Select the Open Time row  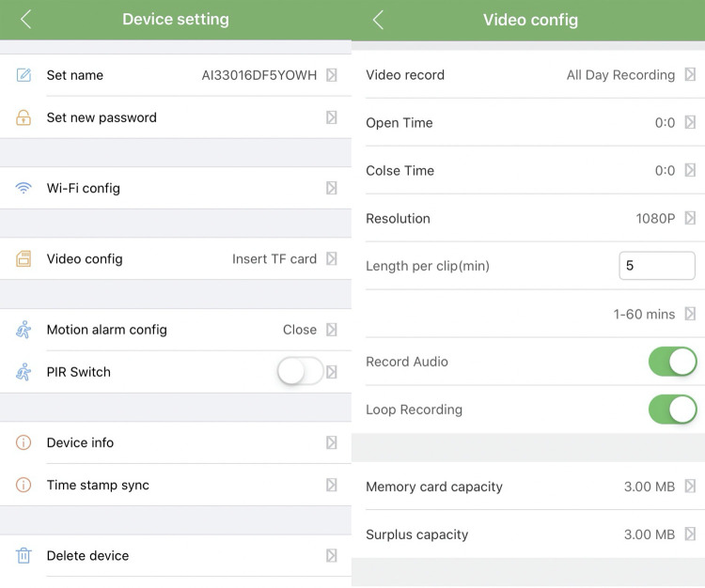pyautogui.click(x=528, y=123)
